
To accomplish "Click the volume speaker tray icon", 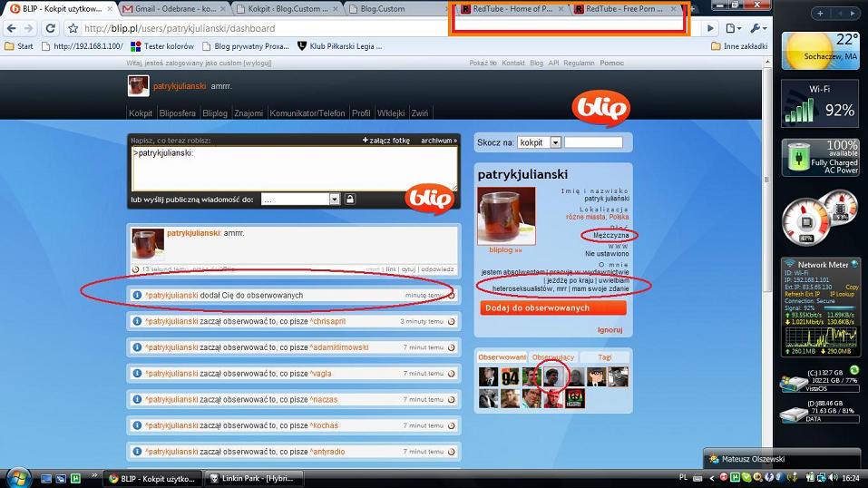I will click(834, 477).
